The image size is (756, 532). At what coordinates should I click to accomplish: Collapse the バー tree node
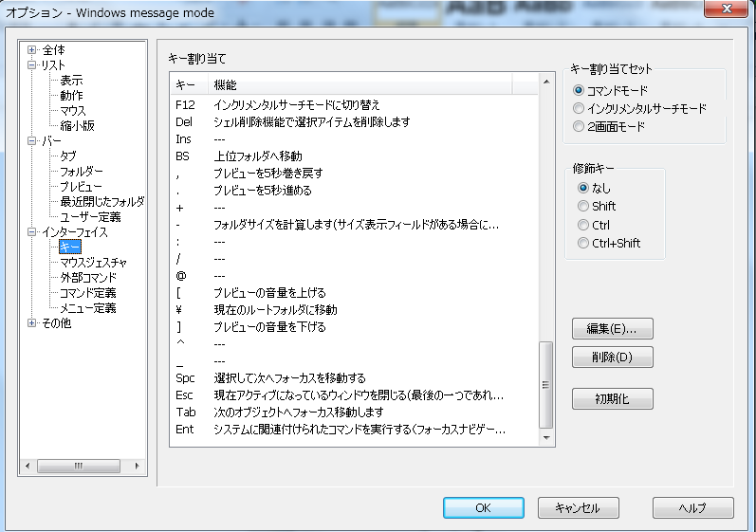(x=32, y=140)
